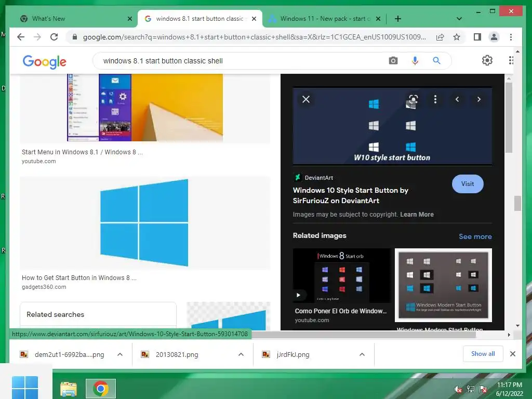Expand options for jJrdFkJ.png download

(x=362, y=354)
